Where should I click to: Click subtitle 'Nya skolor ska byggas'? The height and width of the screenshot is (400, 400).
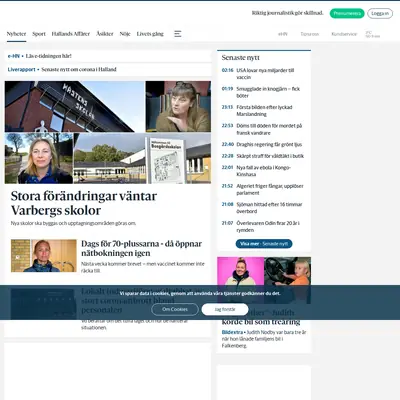[73, 223]
